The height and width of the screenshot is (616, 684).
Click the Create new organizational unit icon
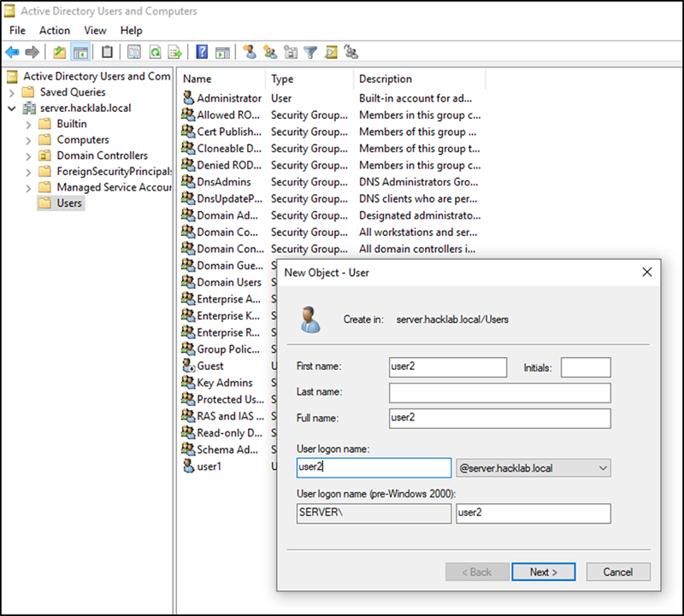(x=291, y=52)
